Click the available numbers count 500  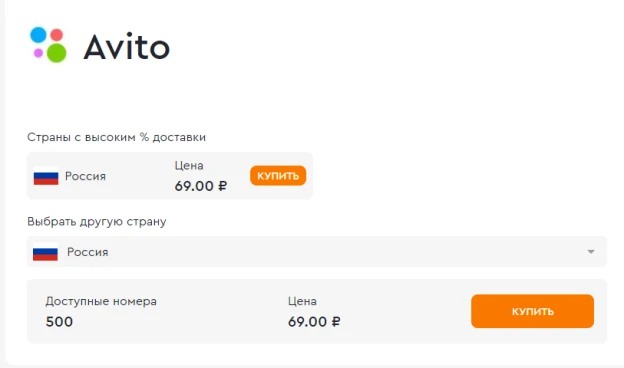pos(59,321)
